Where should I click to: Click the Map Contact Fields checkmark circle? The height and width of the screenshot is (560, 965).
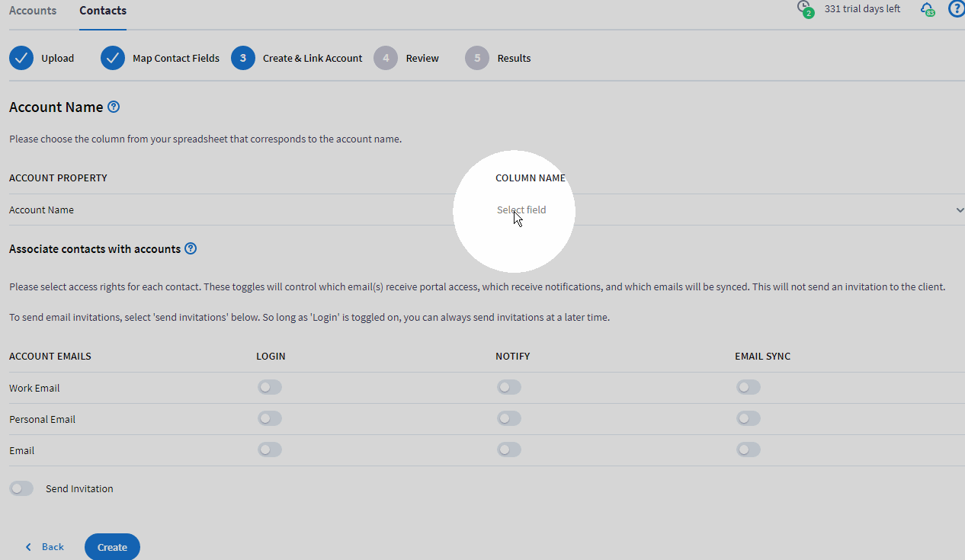pyautogui.click(x=113, y=58)
